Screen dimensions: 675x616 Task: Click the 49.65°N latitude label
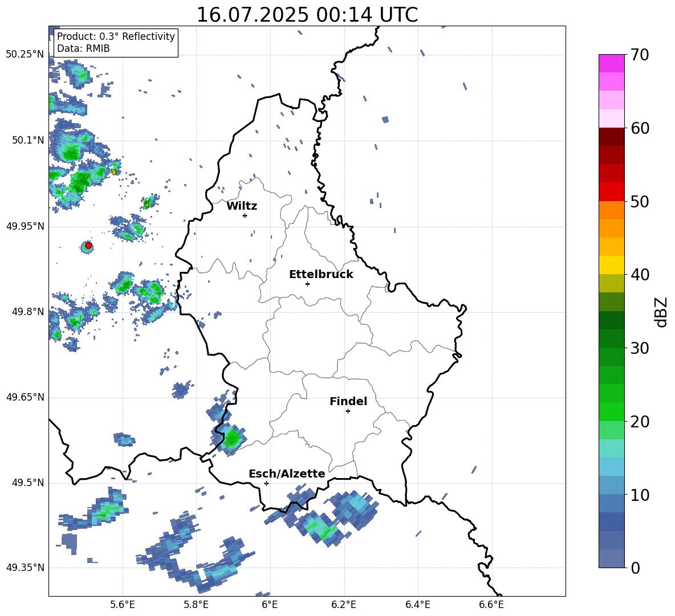point(25,397)
